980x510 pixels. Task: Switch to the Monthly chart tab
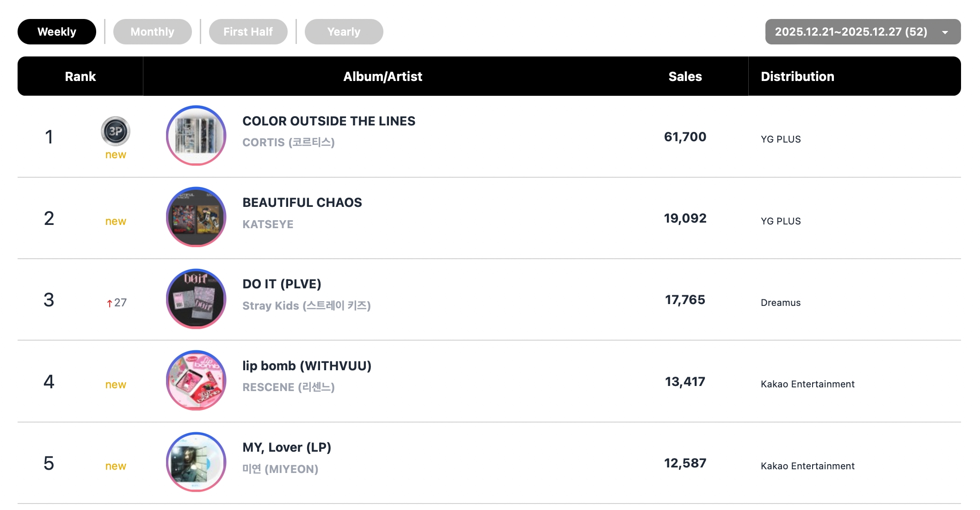(152, 32)
